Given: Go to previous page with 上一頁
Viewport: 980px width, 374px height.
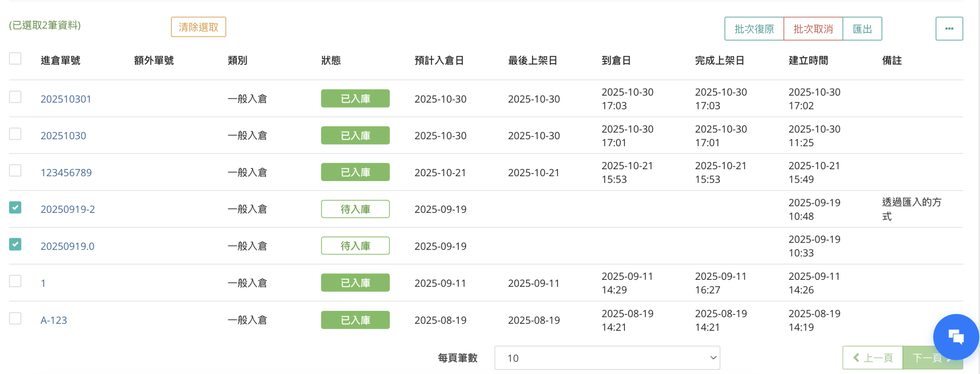Looking at the screenshot, I should point(872,358).
